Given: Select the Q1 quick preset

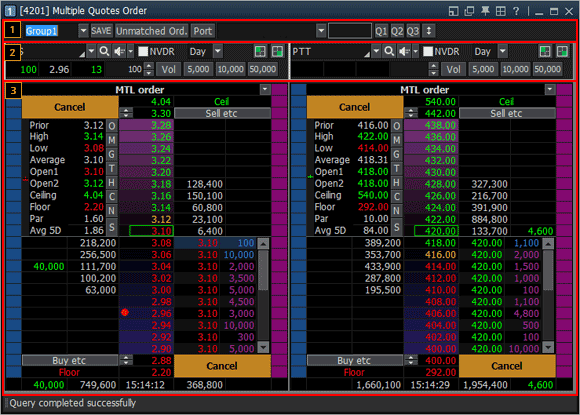Looking at the screenshot, I should [381, 31].
